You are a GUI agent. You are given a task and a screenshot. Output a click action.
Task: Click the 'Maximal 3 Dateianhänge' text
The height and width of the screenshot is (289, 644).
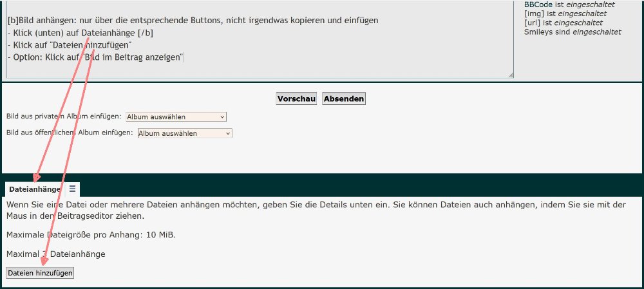tap(55, 254)
